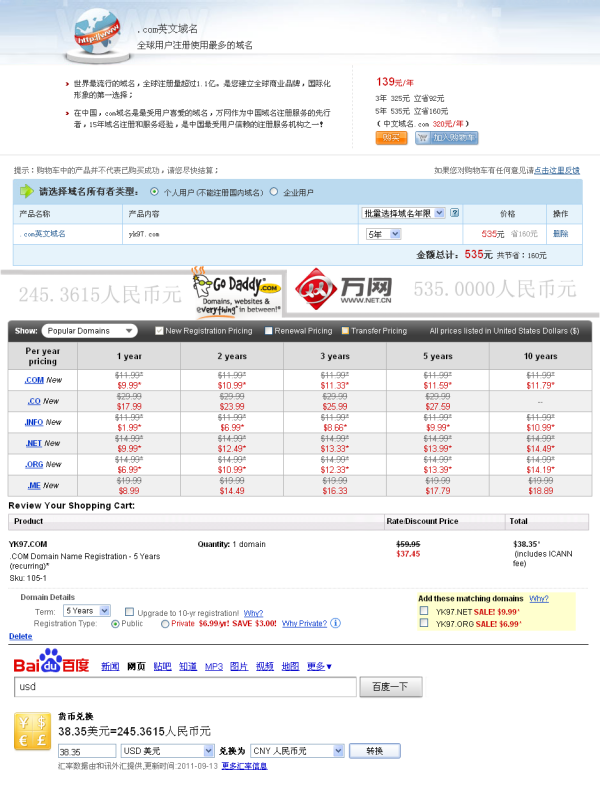Click the .CO domain link
600x793 pixels.
click(34, 401)
